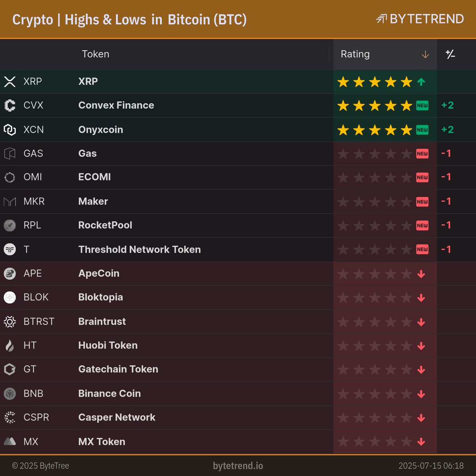Click the plus/minus change column icon
Image resolution: width=476 pixels, height=476 pixels.
(450, 54)
